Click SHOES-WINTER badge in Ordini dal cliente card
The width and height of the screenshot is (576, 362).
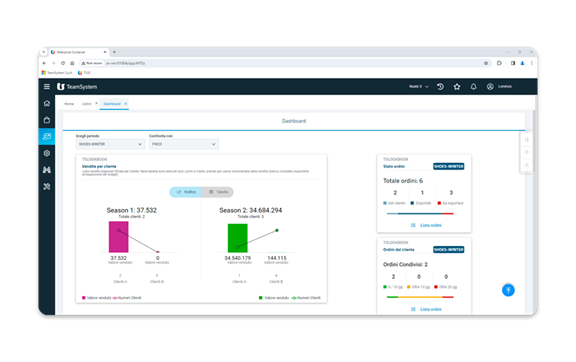(449, 250)
